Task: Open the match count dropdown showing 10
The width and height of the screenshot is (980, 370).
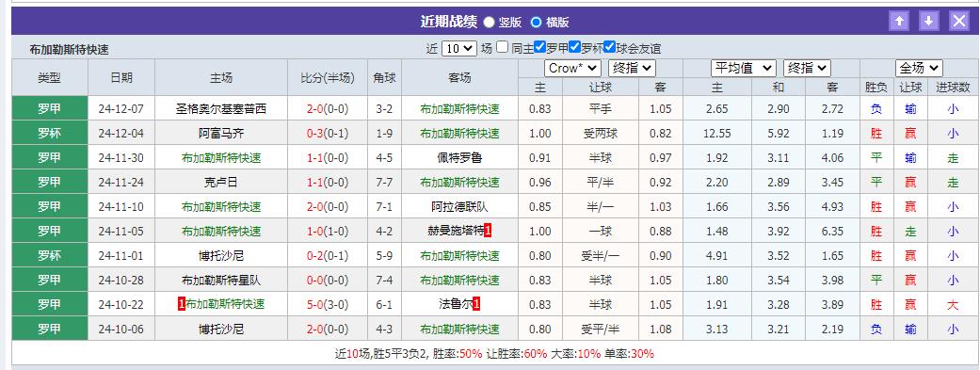Action: pos(458,48)
